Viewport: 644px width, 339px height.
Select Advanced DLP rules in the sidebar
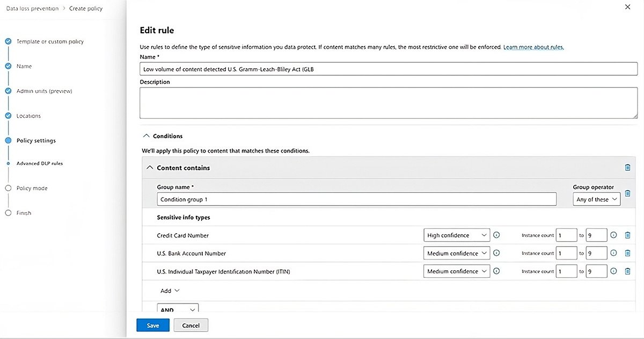click(40, 163)
